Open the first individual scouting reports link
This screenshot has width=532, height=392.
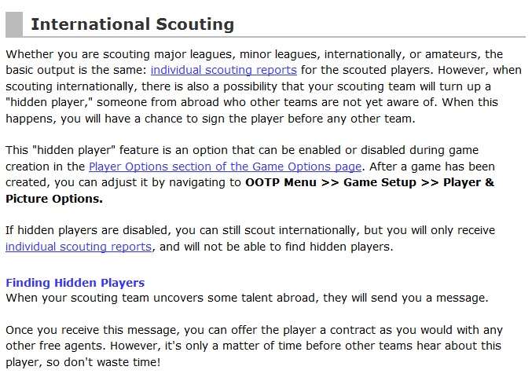pos(223,70)
